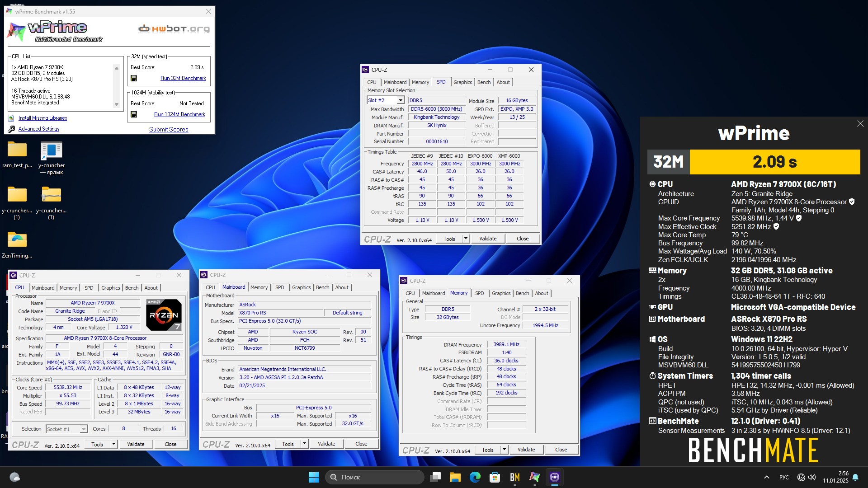Click the Kingbank Technology module manufacturer value
868x488 pixels.
[436, 117]
